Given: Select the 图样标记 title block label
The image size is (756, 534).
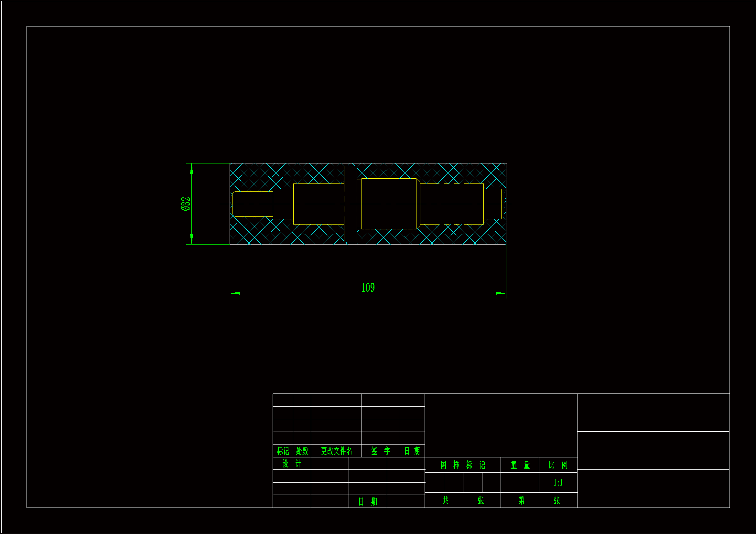Looking at the screenshot, I should tap(463, 465).
